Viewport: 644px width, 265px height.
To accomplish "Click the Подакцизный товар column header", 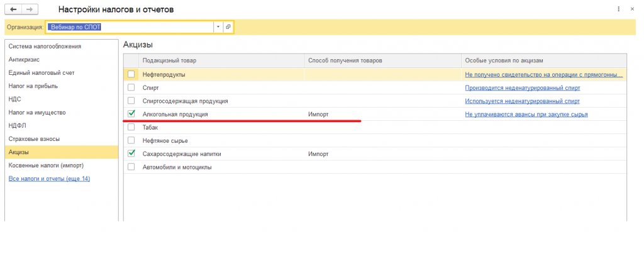I will click(221, 60).
